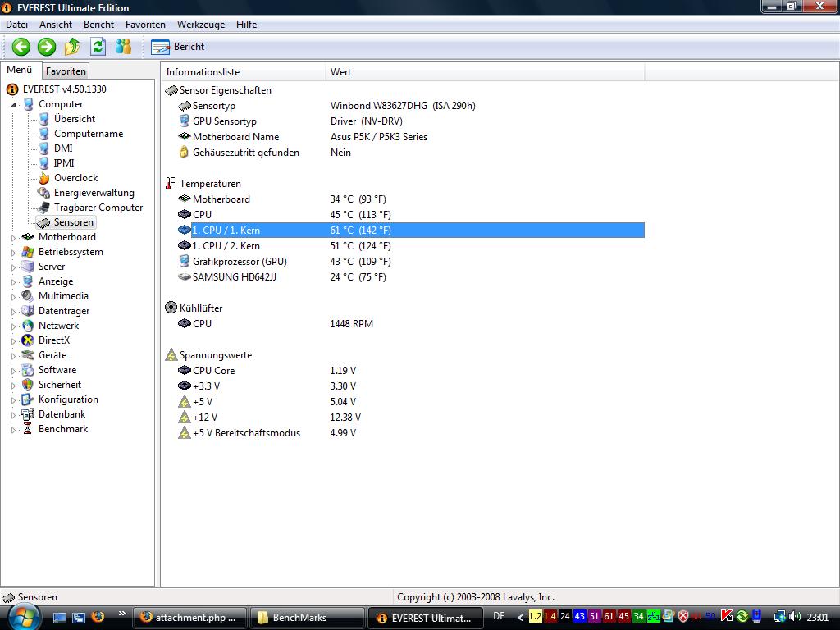Click the Konfiguration icon in tree
The image size is (840, 630).
pyautogui.click(x=27, y=399)
